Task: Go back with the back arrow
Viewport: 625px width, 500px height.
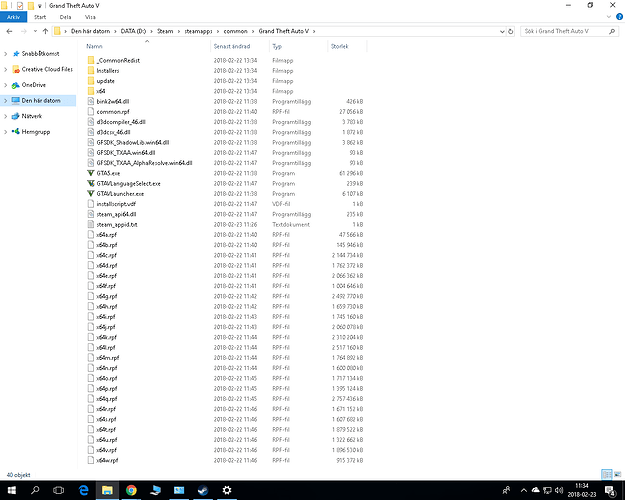Action: tap(10, 31)
